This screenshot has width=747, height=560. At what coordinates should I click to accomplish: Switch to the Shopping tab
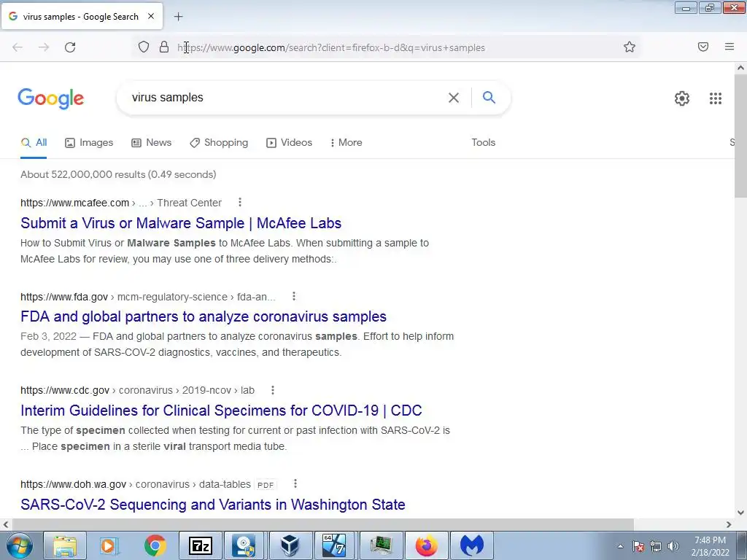pos(219,142)
